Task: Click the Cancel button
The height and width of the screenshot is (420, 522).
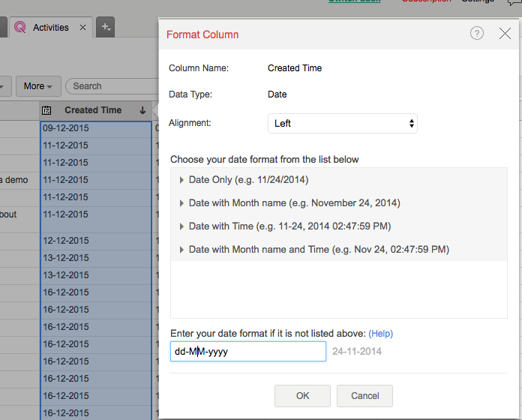Action: (x=364, y=396)
